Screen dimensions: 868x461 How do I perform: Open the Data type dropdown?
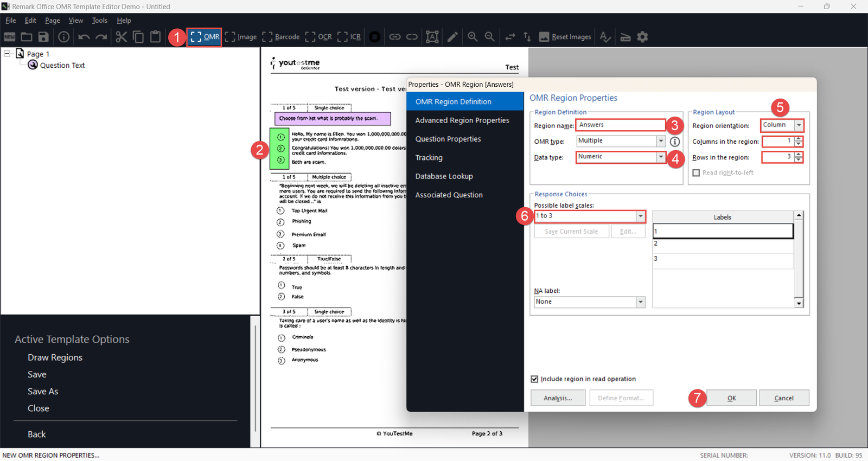[660, 157]
